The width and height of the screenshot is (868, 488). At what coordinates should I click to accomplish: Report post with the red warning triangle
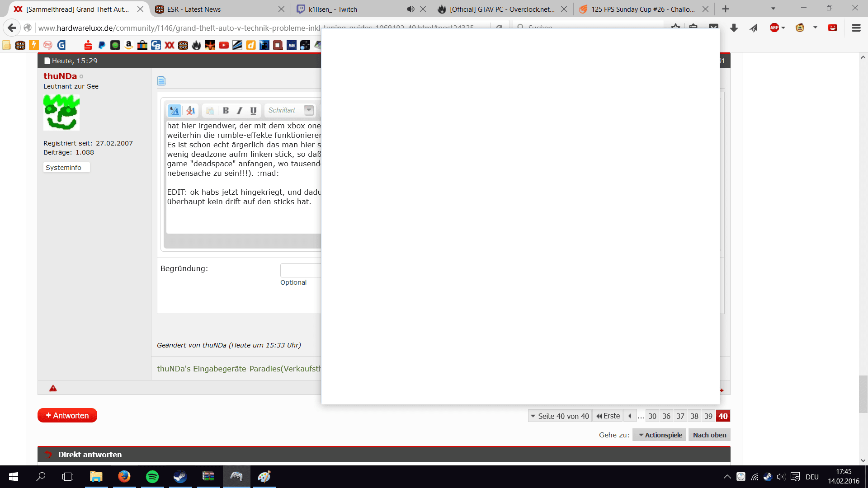[53, 388]
